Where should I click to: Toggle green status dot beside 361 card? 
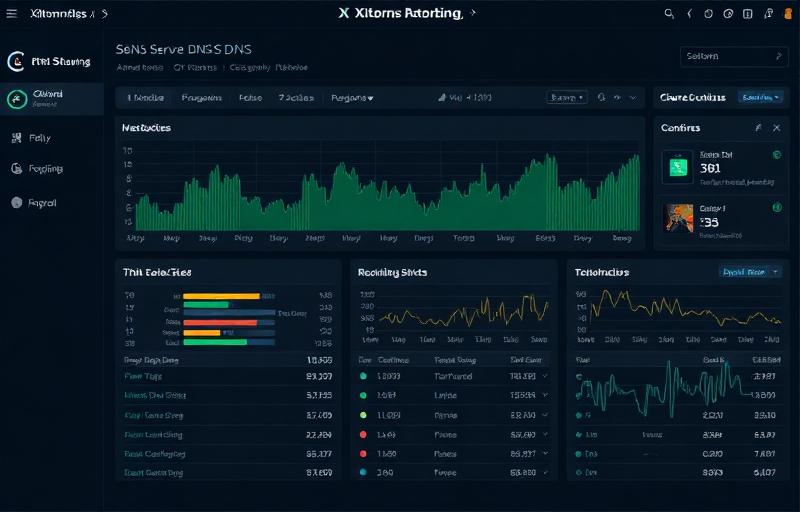(x=776, y=155)
